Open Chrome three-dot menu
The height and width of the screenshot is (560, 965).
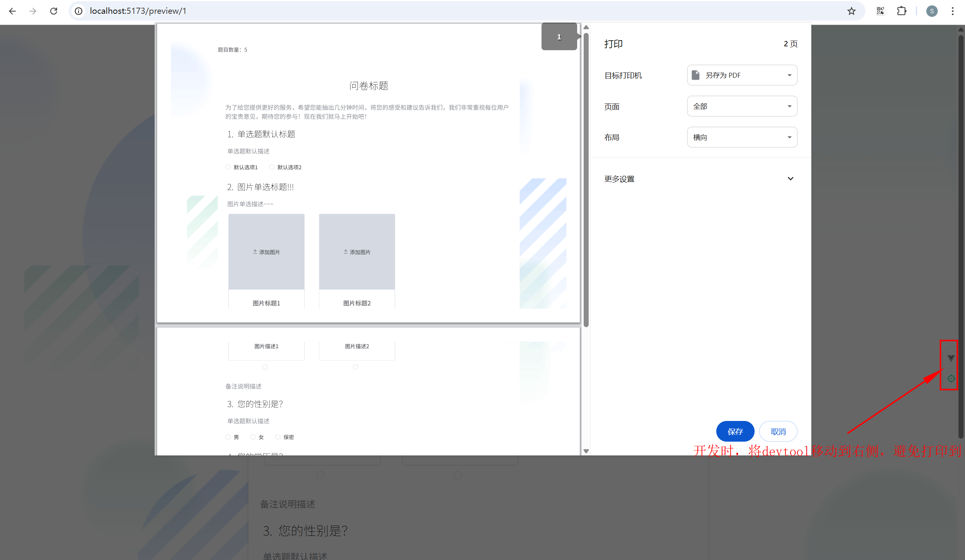point(952,11)
